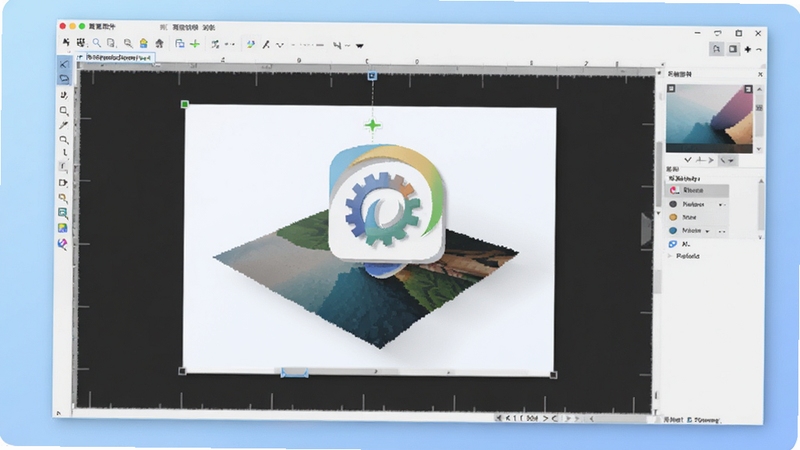800x450 pixels.
Task: Select the eyedropper tool in the left toolbox
Action: pos(63,125)
